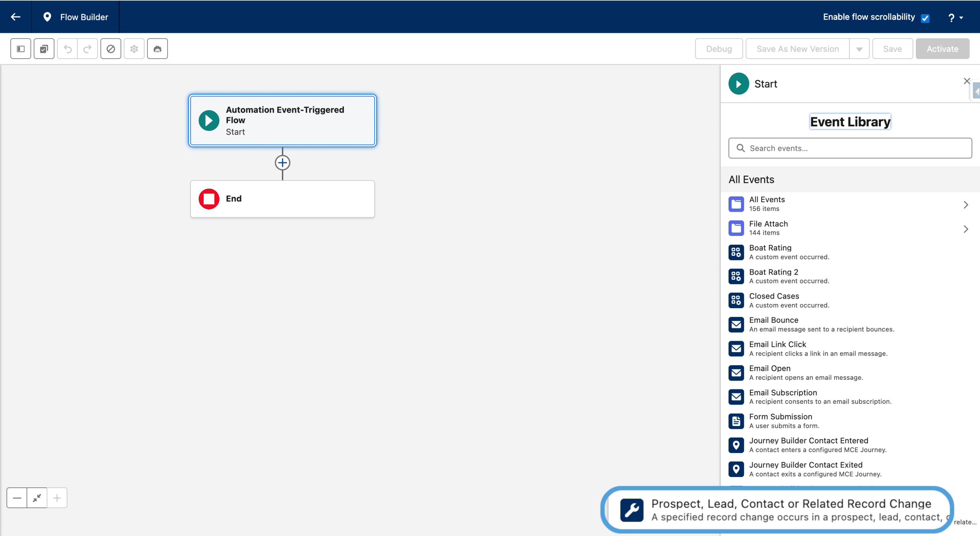Expand the File Attach folder chevron
Screen dimensions: 980x536
pyautogui.click(x=965, y=229)
